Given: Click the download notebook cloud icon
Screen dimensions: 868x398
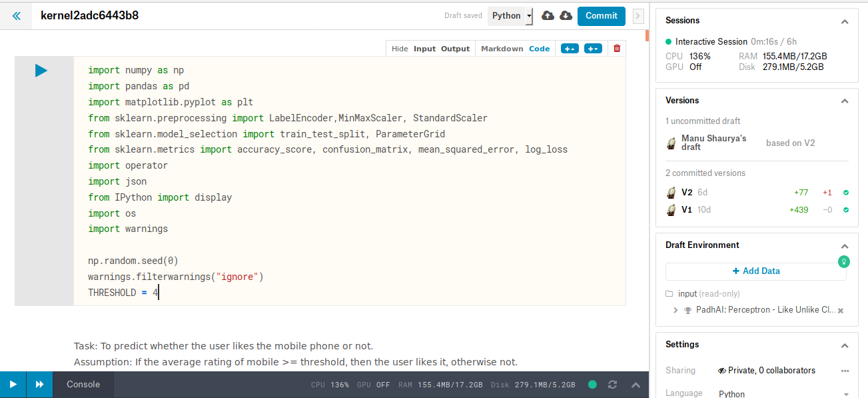Looking at the screenshot, I should (x=566, y=15).
